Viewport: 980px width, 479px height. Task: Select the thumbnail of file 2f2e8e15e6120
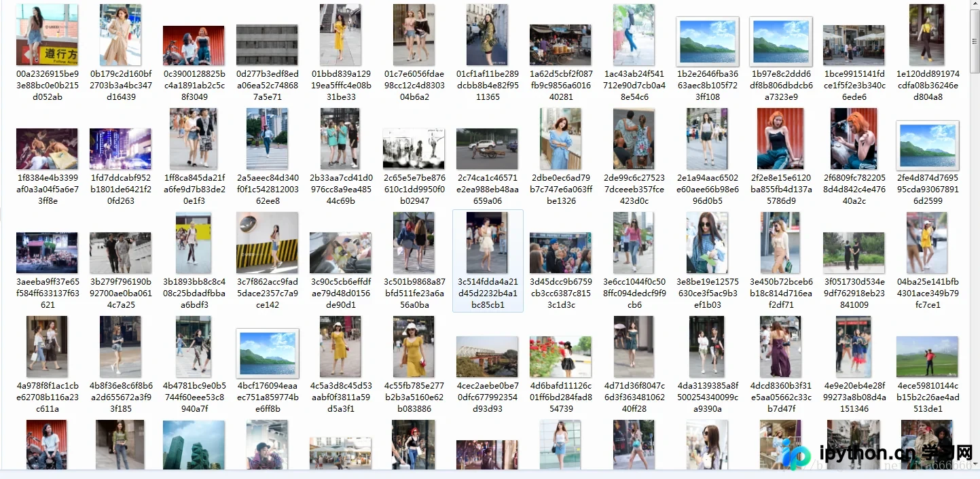point(780,139)
